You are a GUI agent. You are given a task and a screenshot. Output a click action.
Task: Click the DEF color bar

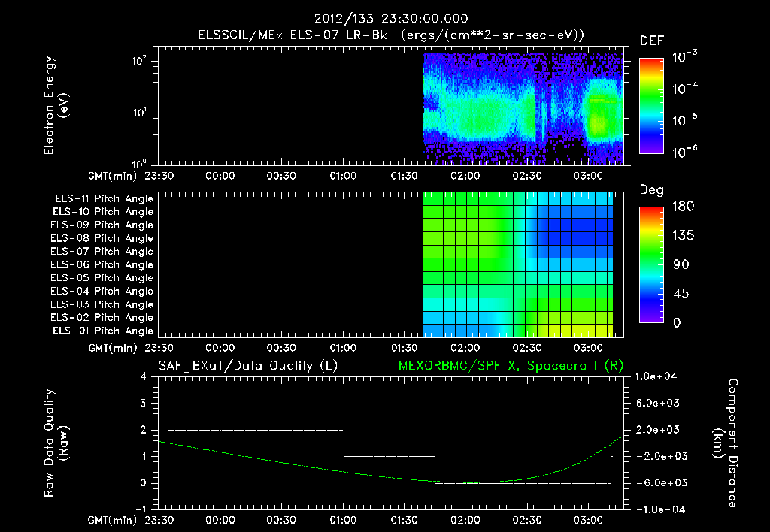coord(651,106)
